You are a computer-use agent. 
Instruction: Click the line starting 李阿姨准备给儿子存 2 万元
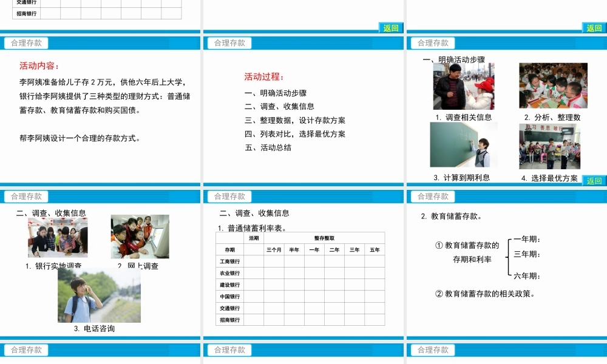pos(103,83)
